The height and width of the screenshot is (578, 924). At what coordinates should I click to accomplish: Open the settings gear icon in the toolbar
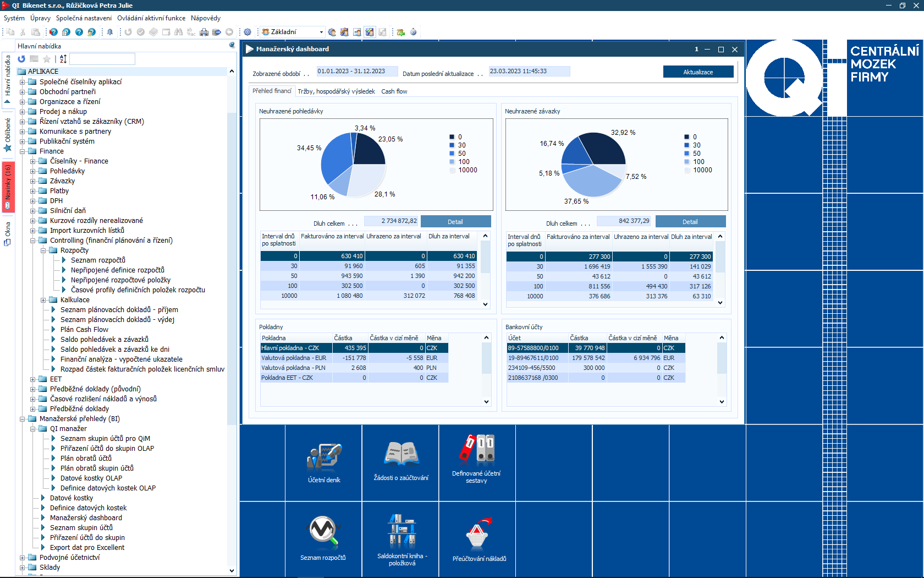[x=248, y=32]
